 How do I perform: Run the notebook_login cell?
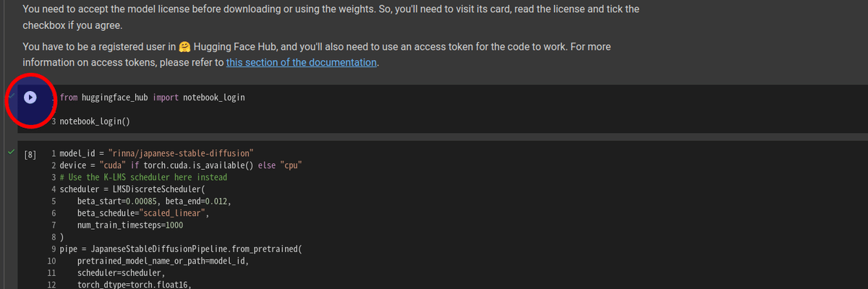[x=30, y=97]
